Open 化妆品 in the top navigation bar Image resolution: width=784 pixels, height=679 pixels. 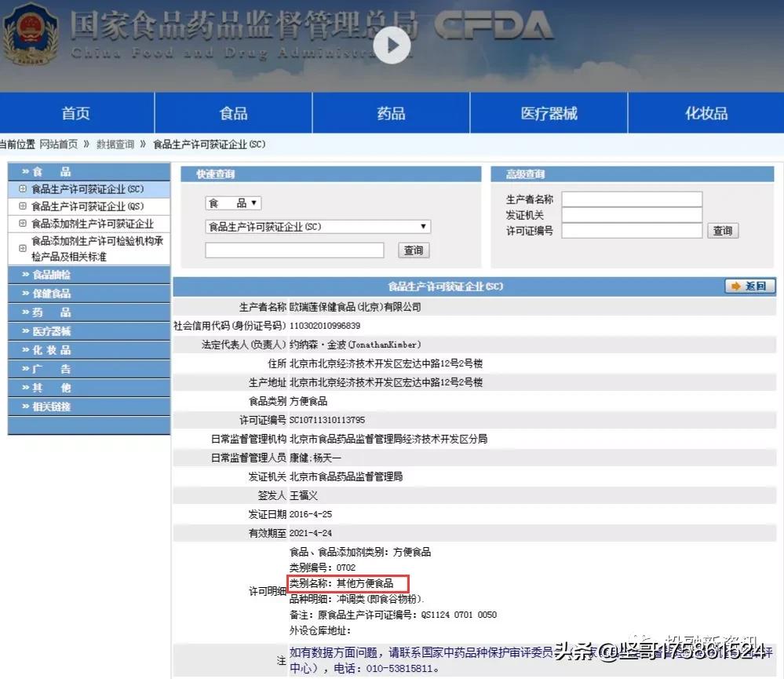706,114
